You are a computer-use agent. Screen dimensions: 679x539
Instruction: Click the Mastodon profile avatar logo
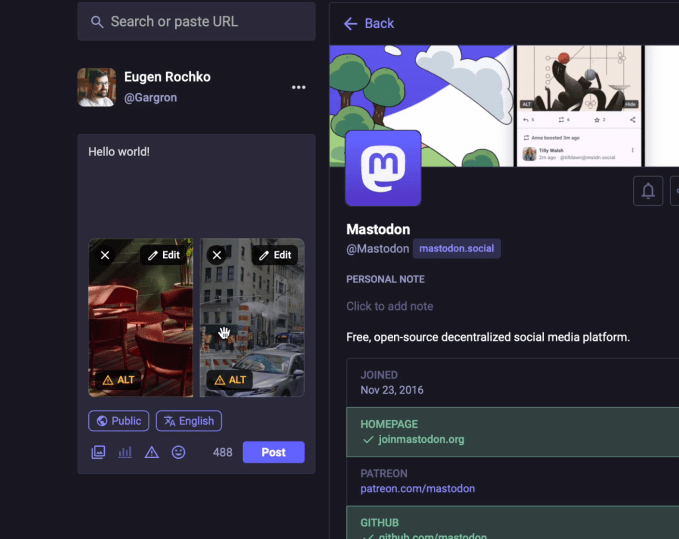(x=383, y=168)
